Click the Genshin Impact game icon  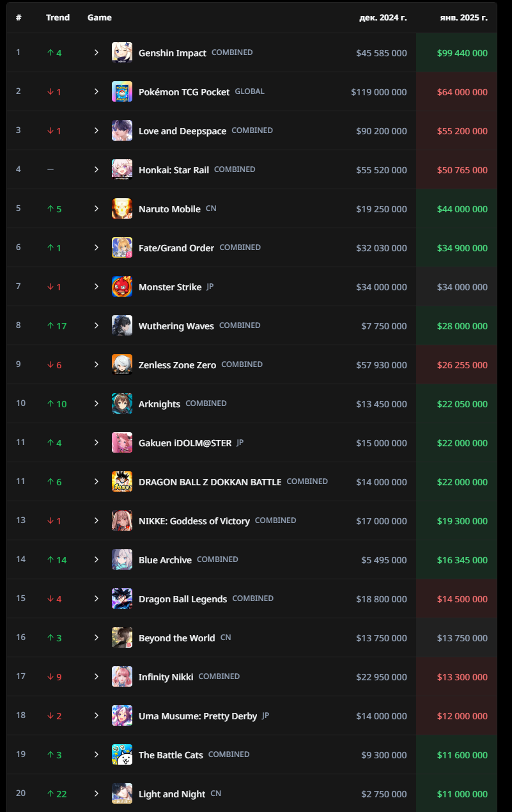[x=122, y=52]
